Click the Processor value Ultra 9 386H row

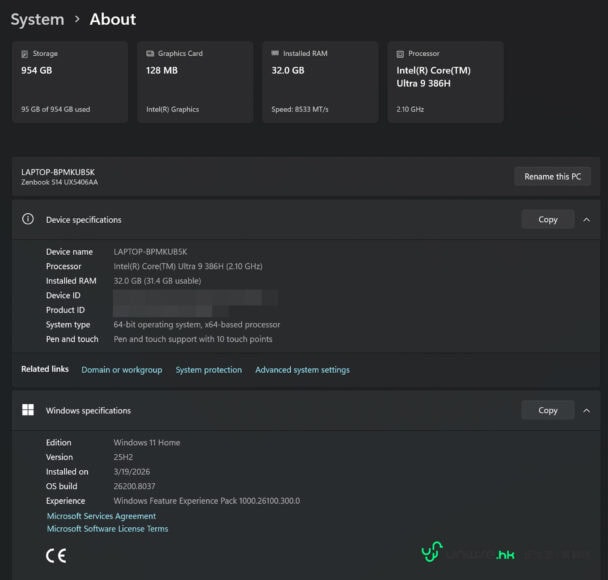pos(188,266)
